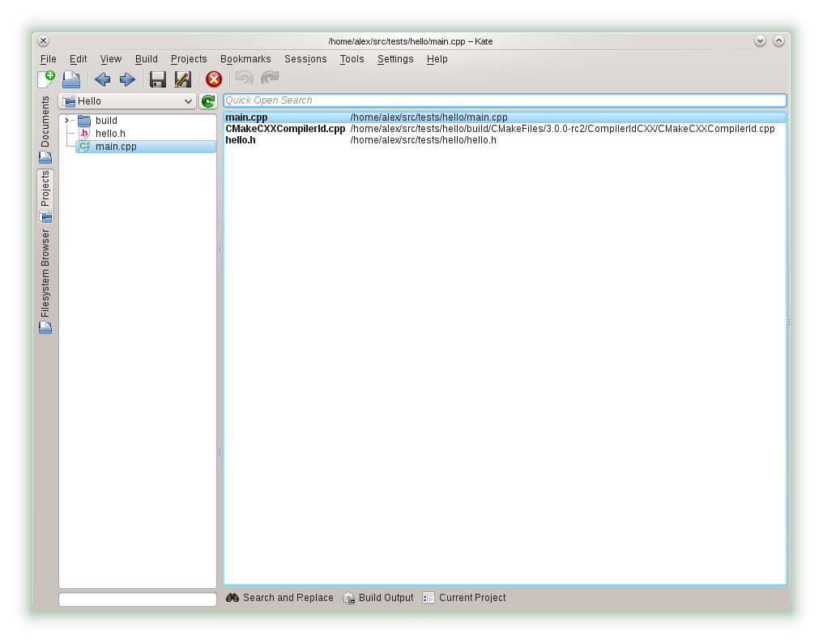
Task: Go forward with the right arrow icon
Action: click(x=127, y=79)
